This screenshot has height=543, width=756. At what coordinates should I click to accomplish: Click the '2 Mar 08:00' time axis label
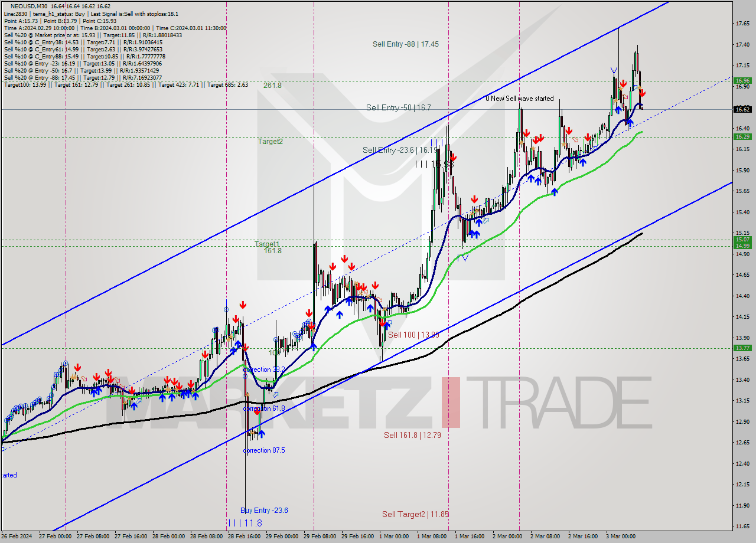pyautogui.click(x=545, y=537)
